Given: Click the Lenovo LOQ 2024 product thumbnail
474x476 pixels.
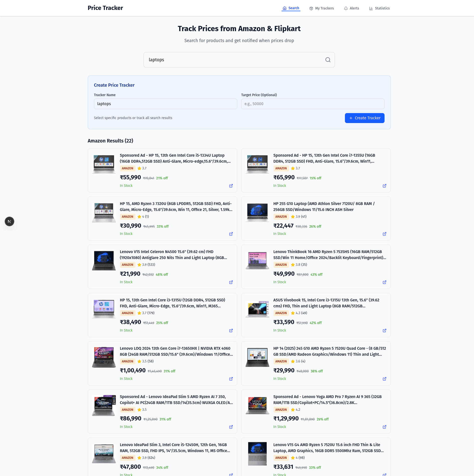Looking at the screenshot, I should [x=104, y=357].
